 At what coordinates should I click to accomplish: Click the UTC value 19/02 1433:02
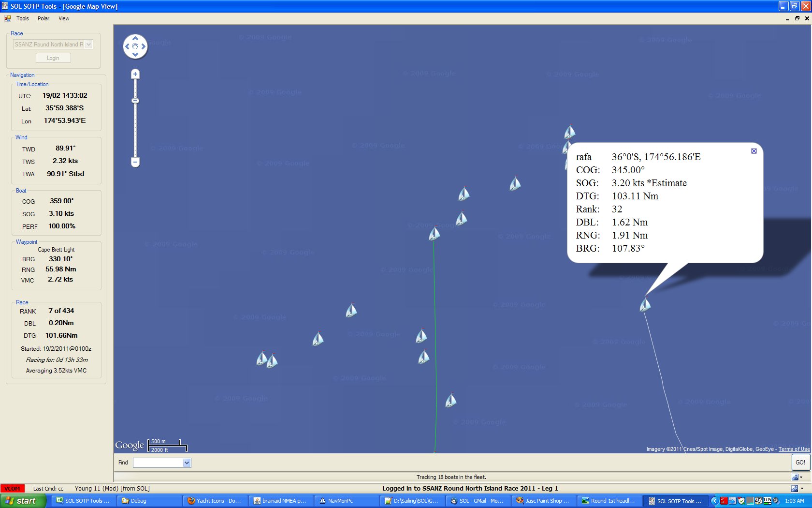(x=65, y=95)
